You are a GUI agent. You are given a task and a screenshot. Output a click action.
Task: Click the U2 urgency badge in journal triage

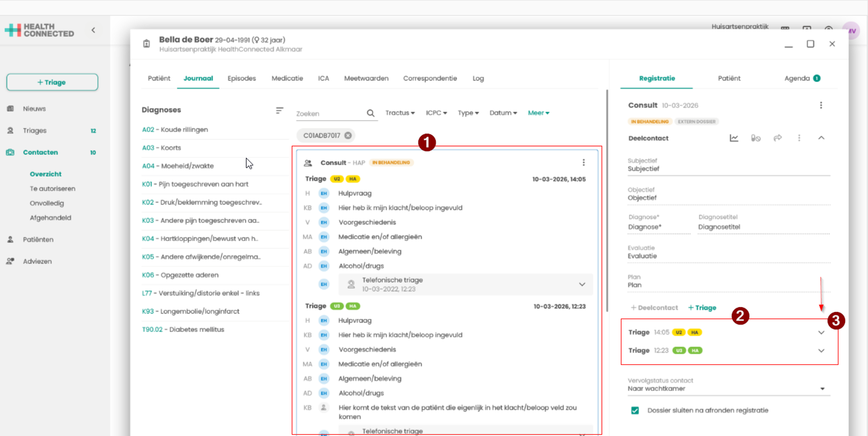point(337,179)
